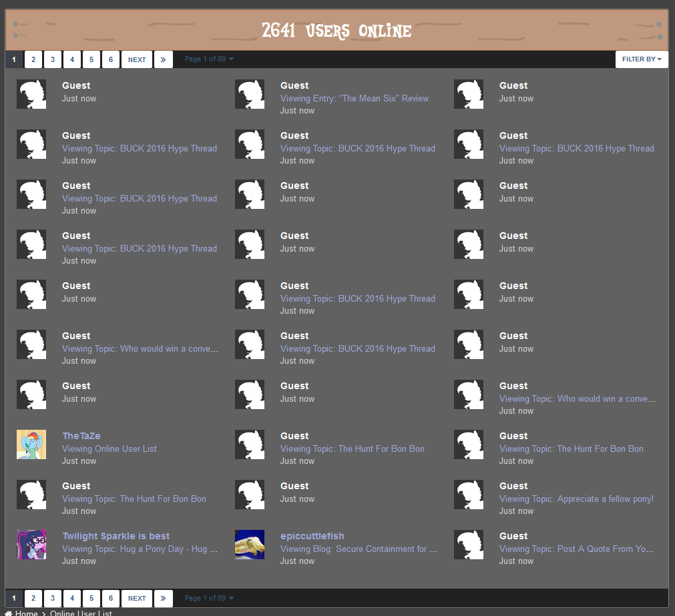The image size is (675, 616).
Task: Click the bottom pagination double-arrow icon
Action: pyautogui.click(x=164, y=599)
